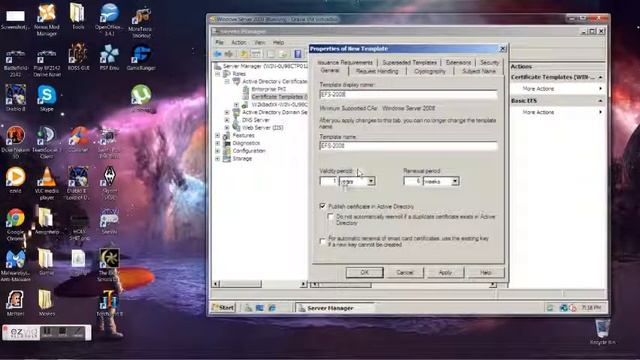Click the Cancel button in the dialog
The height and width of the screenshot is (360, 640).
(404, 272)
